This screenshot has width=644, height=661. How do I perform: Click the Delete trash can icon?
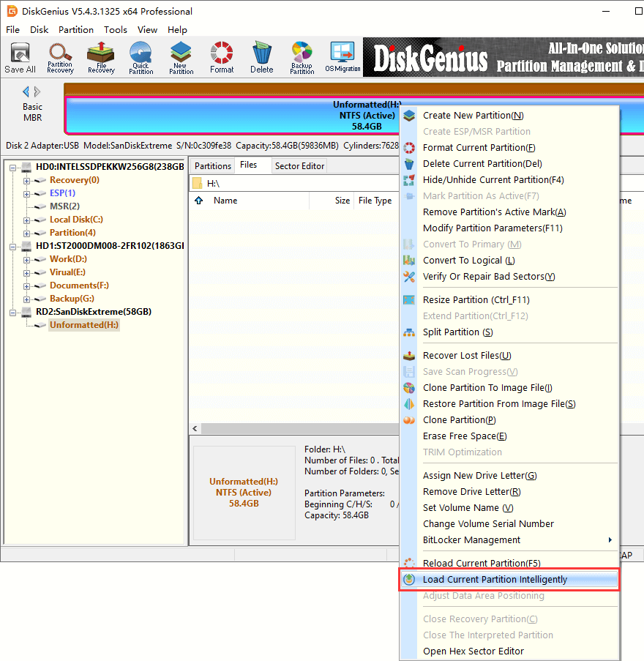tap(261, 58)
